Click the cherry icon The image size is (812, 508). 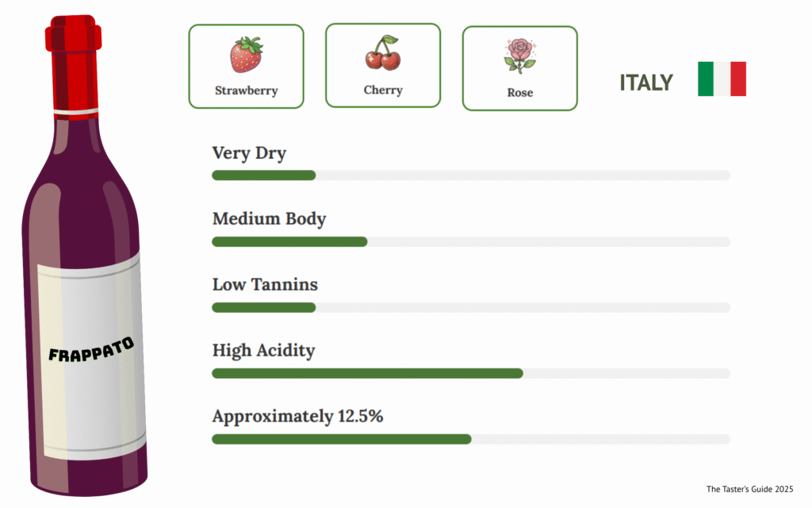point(383,52)
